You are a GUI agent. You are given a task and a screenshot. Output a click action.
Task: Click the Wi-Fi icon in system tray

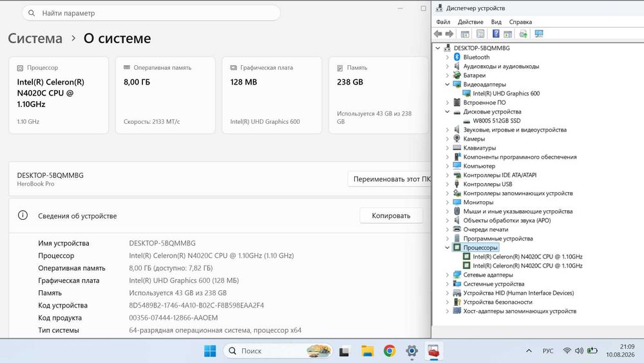[x=567, y=351]
